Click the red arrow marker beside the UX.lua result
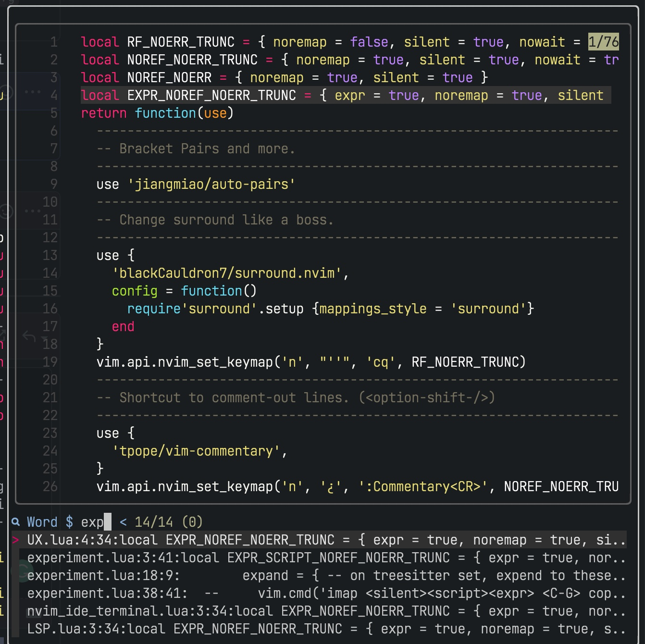This screenshot has height=644, width=645. tap(16, 540)
